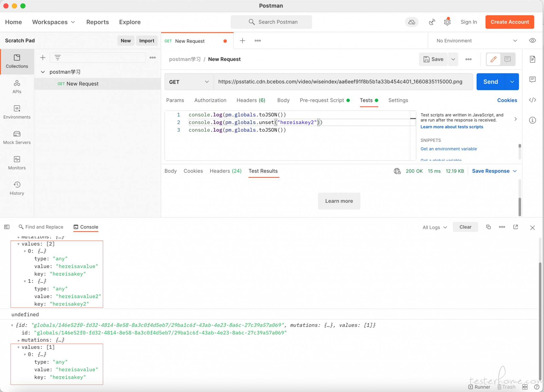Click the Search Postman field

(x=271, y=22)
